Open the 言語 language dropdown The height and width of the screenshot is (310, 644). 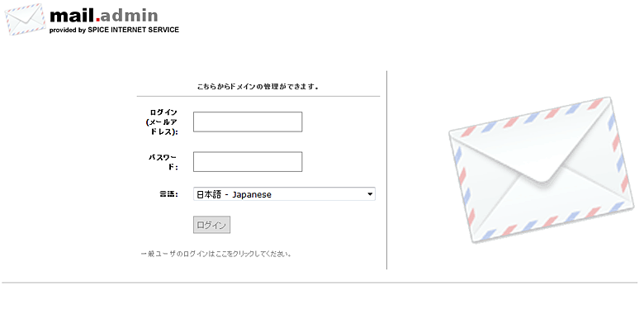(284, 194)
